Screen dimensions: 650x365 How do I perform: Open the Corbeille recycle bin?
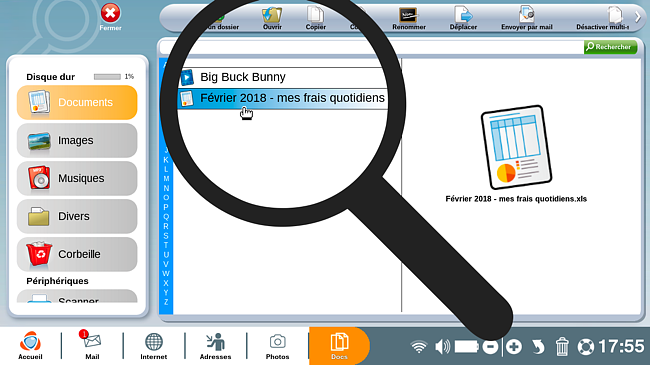pos(77,254)
